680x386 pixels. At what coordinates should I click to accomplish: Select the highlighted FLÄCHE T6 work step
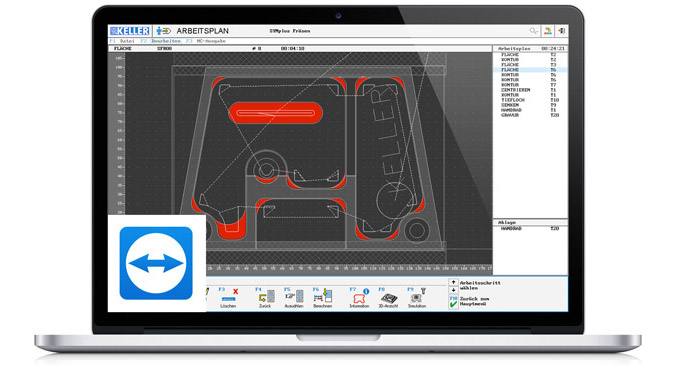[x=530, y=70]
